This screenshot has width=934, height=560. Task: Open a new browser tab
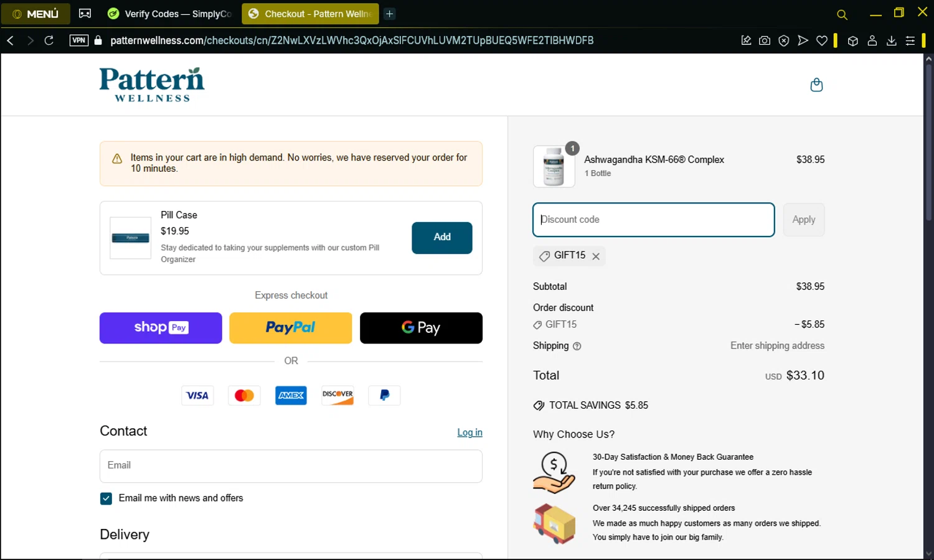tap(390, 14)
